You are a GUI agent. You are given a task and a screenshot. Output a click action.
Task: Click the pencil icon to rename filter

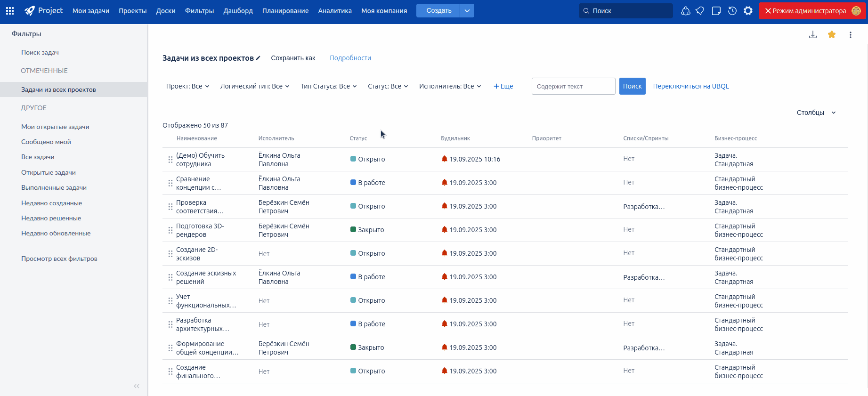(x=258, y=58)
